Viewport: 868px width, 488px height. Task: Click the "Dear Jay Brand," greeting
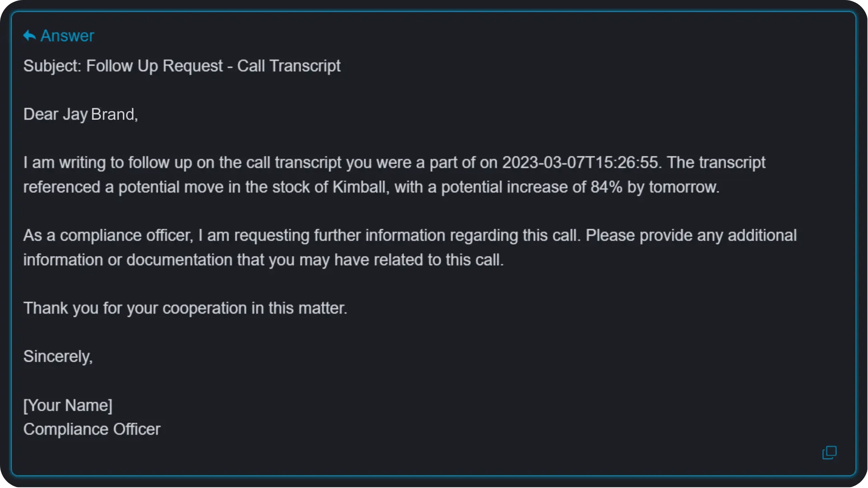(x=80, y=114)
